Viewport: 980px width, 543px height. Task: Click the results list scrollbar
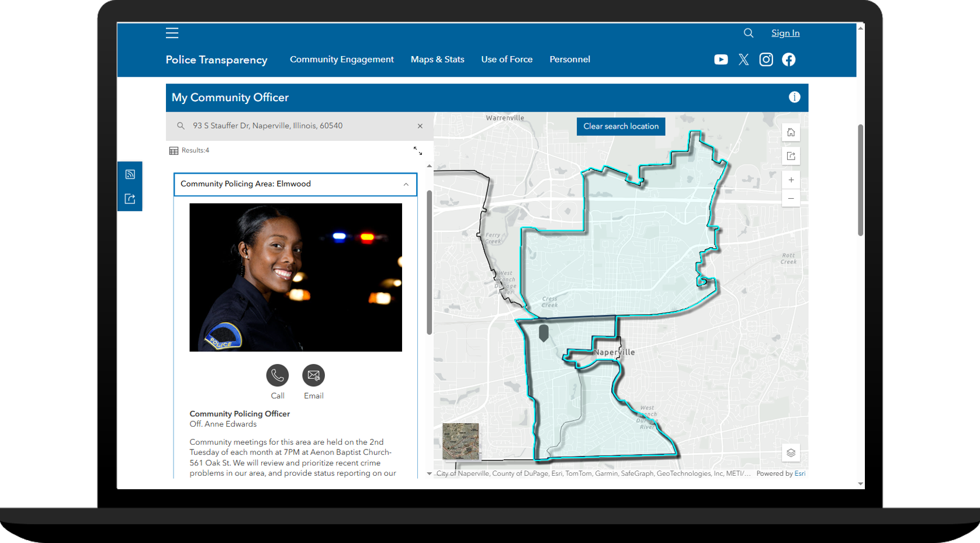[x=430, y=263]
